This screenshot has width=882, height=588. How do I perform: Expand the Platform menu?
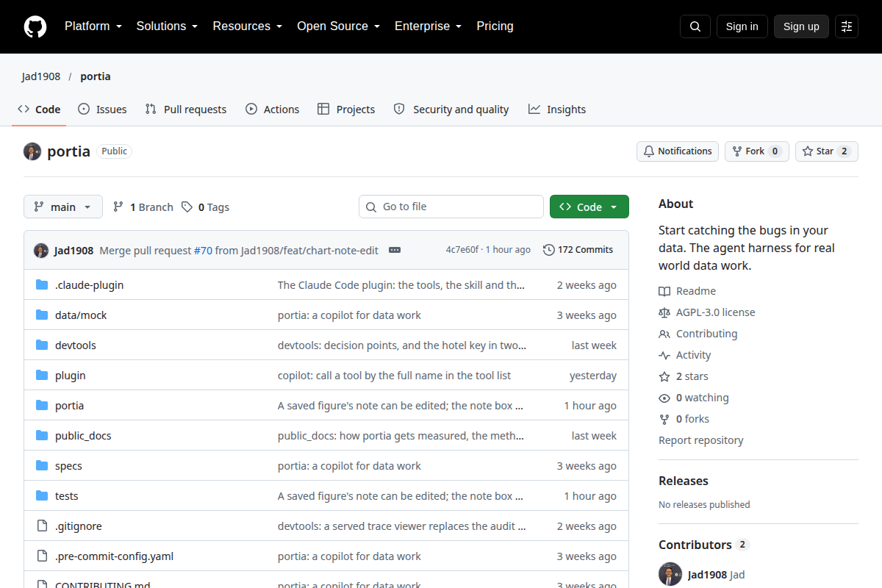click(x=93, y=26)
